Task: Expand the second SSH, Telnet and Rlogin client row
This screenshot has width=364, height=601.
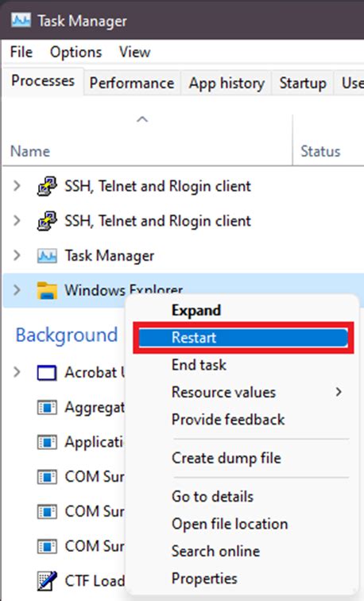Action: point(17,221)
